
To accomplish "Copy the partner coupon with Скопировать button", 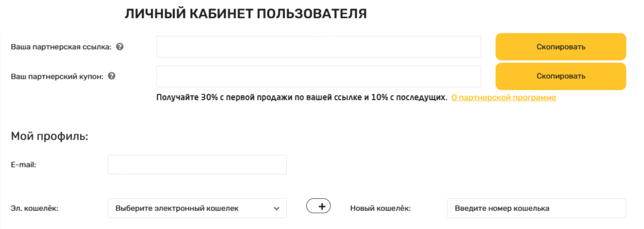I will [560, 76].
